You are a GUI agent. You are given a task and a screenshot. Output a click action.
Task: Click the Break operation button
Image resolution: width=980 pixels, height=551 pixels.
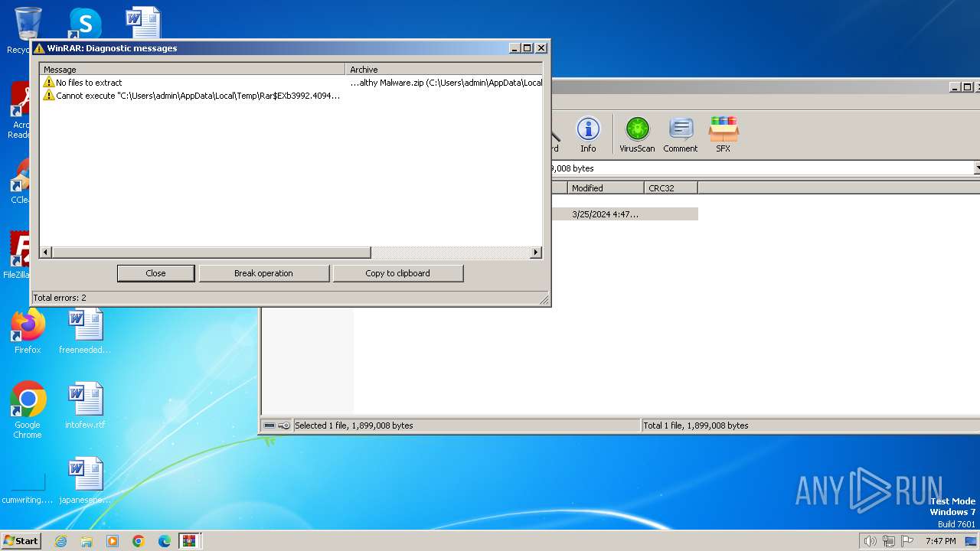(x=263, y=273)
